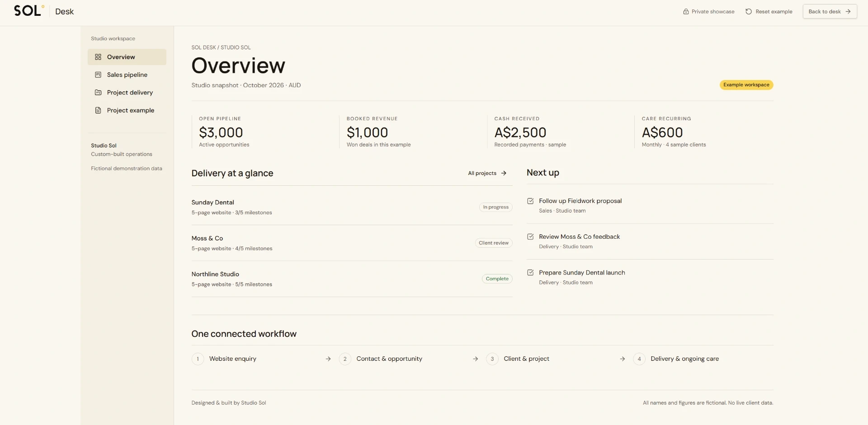The height and width of the screenshot is (425, 868).
Task: Click step number 4 circle in workflow
Action: click(639, 359)
